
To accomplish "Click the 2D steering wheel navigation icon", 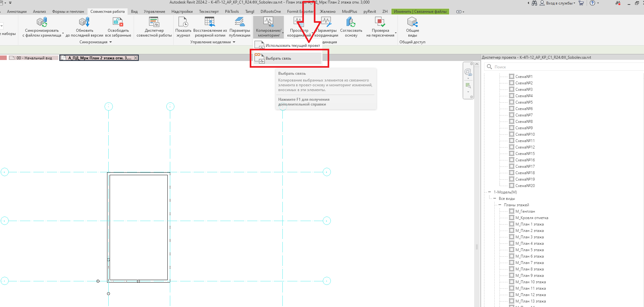I will [468, 72].
